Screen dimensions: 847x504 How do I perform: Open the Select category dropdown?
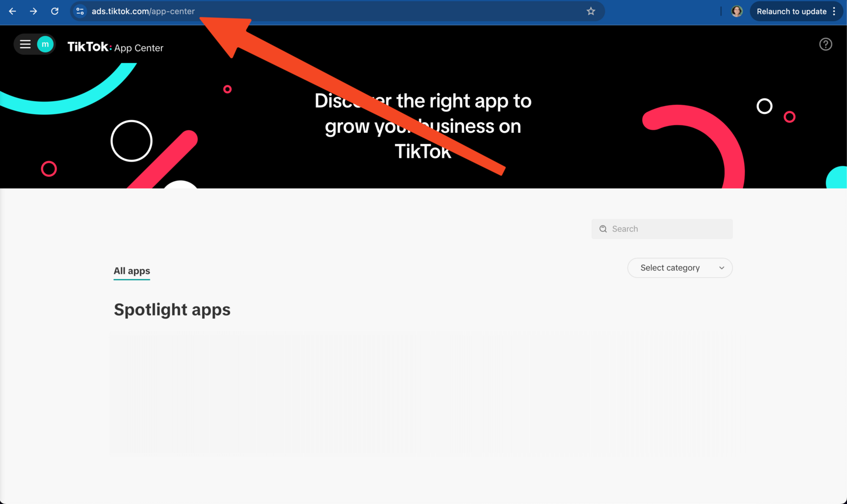pos(680,268)
